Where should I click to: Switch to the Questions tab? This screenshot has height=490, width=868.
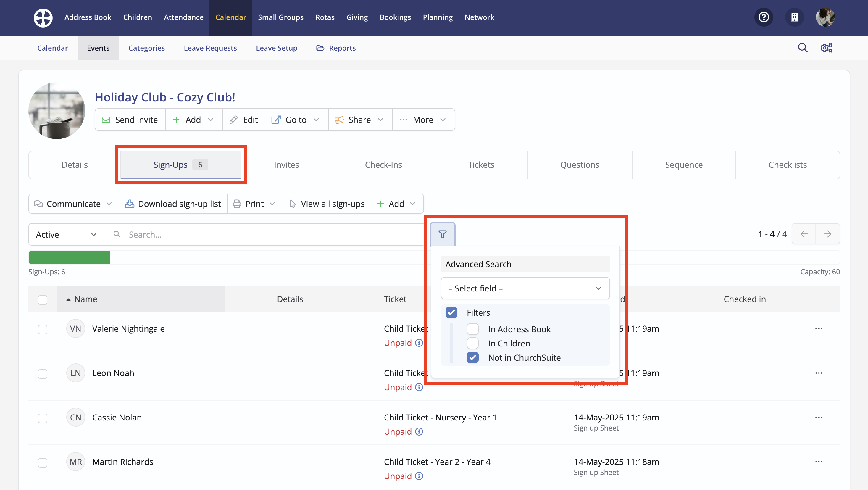point(580,165)
